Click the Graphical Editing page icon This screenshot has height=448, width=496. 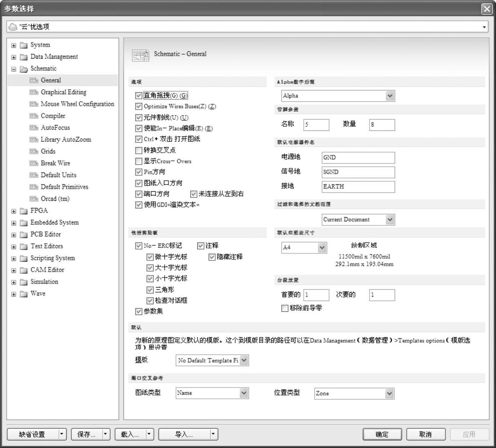click(x=34, y=92)
